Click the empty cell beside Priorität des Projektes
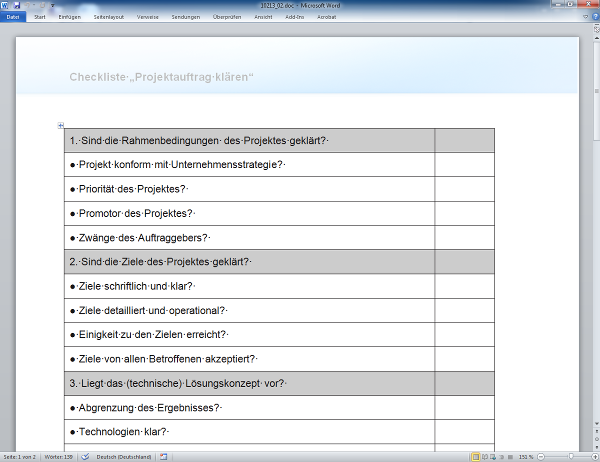The height and width of the screenshot is (462, 600). pyautogui.click(x=464, y=189)
